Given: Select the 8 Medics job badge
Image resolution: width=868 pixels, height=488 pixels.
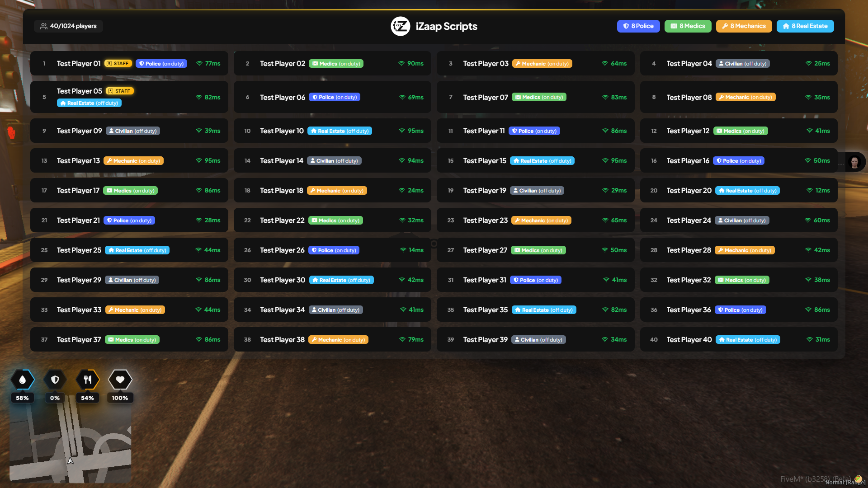Looking at the screenshot, I should click(x=688, y=26).
